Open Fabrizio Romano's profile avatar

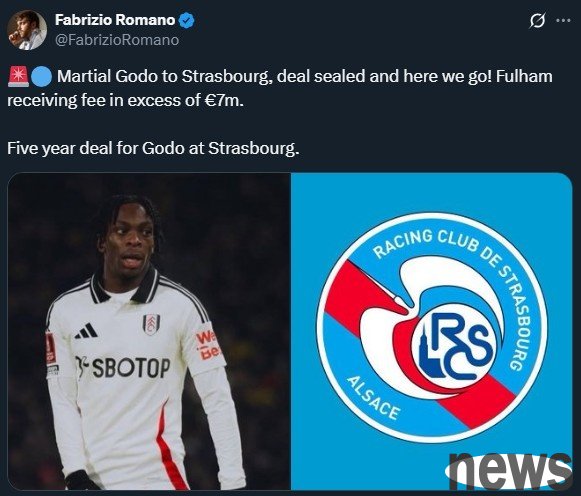coord(27,30)
